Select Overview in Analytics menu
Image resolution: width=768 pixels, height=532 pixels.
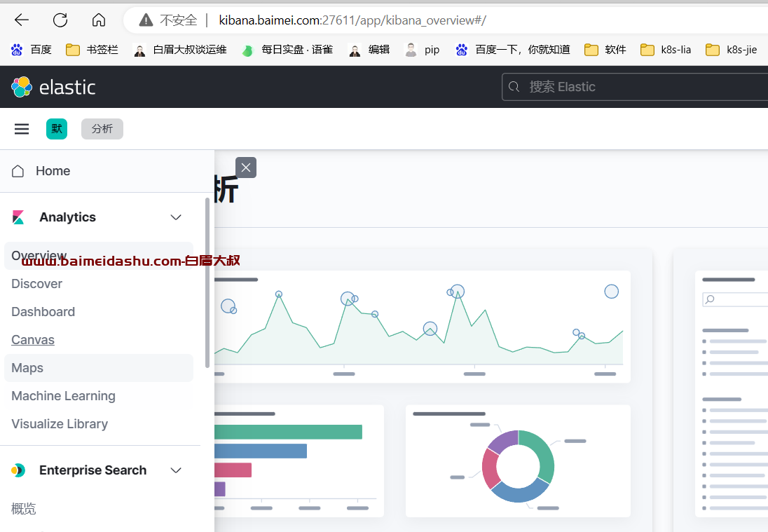point(98,256)
